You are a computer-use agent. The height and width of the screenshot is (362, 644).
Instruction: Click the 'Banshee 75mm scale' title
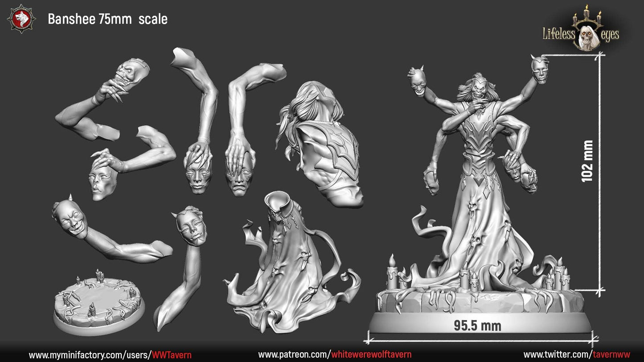tap(107, 19)
